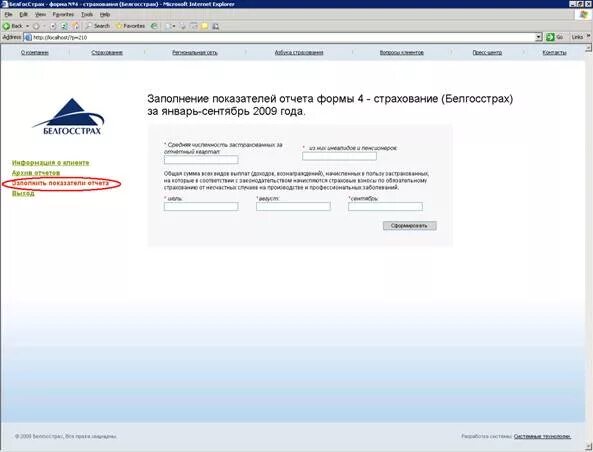Screen dimensions: 593x452
Task: Focus the average insured count input field
Action: (x=201, y=160)
